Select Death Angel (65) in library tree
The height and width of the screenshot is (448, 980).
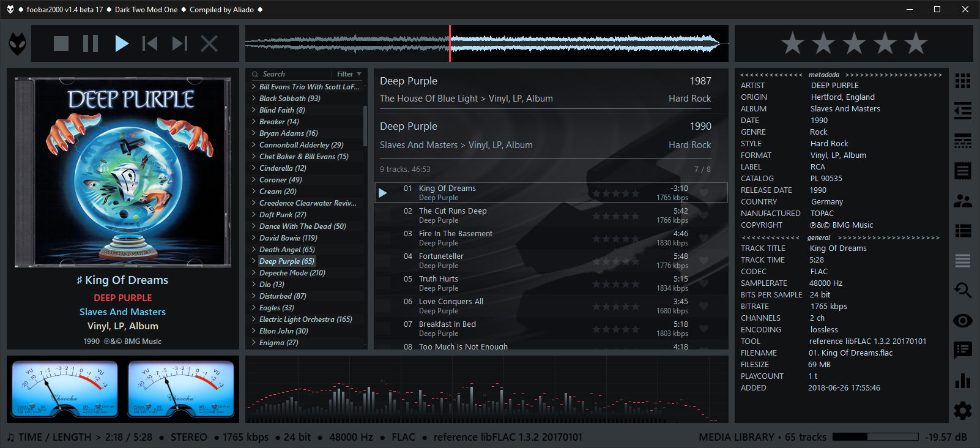[287, 249]
